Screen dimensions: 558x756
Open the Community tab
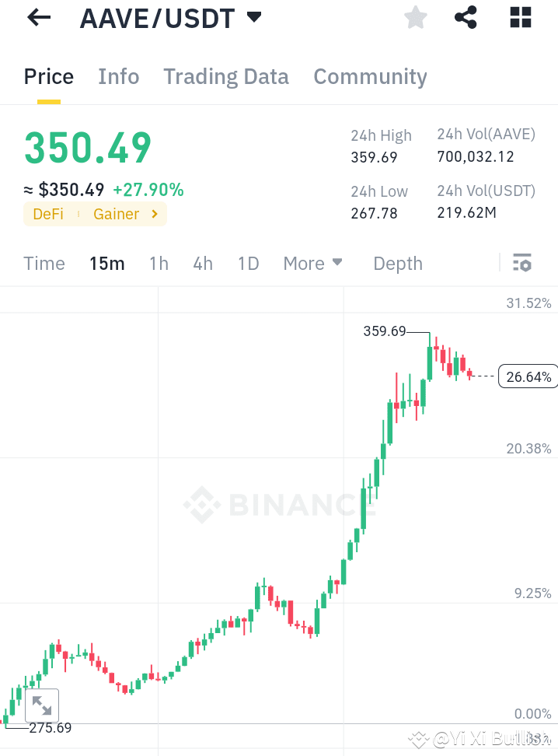pyautogui.click(x=370, y=76)
